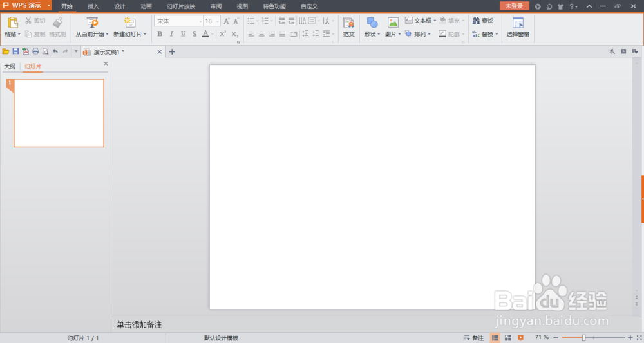
Task: Open the 大纲 outline tab
Action: pyautogui.click(x=10, y=66)
